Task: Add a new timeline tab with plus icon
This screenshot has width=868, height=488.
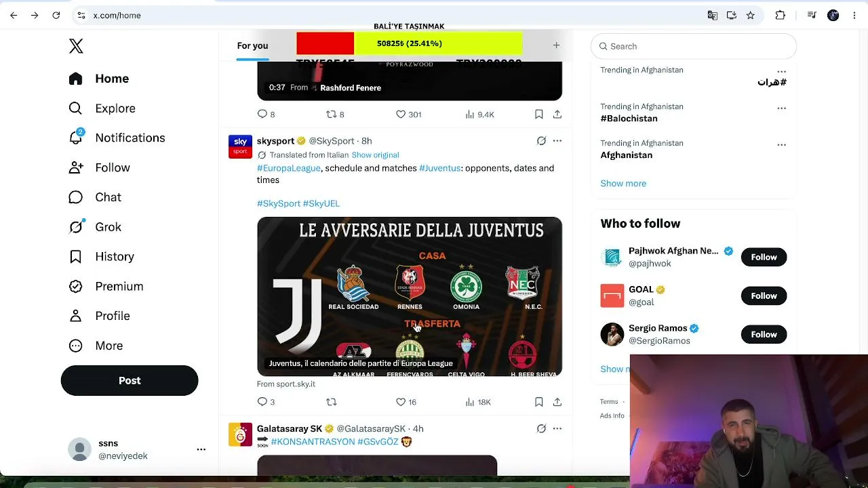Action: pyautogui.click(x=556, y=45)
